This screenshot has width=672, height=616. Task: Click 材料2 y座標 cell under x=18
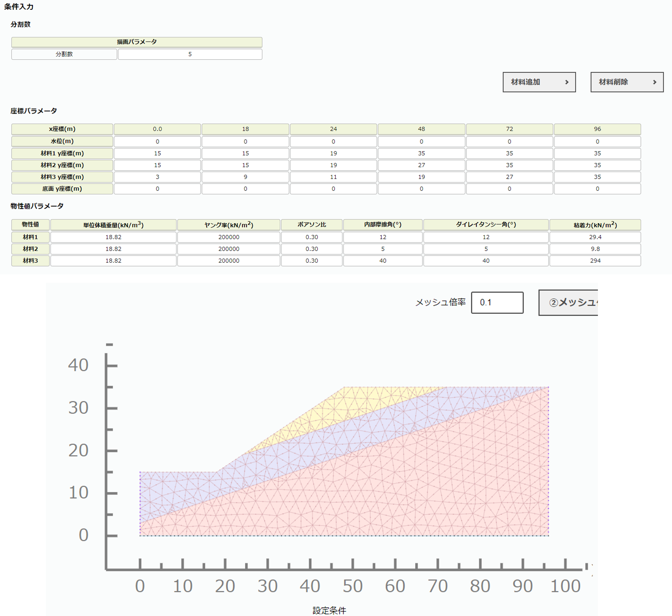[x=245, y=165]
